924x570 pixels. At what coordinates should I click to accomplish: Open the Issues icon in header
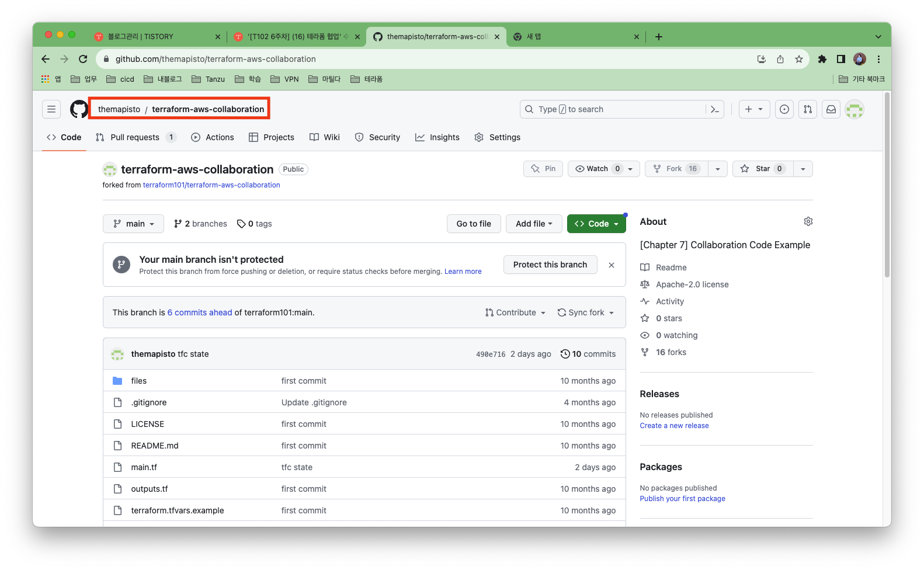[x=784, y=109]
